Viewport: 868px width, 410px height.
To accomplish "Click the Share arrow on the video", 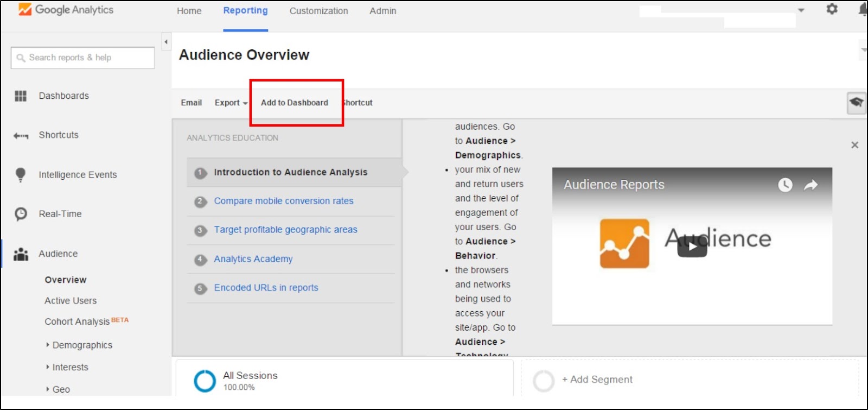I will [810, 185].
